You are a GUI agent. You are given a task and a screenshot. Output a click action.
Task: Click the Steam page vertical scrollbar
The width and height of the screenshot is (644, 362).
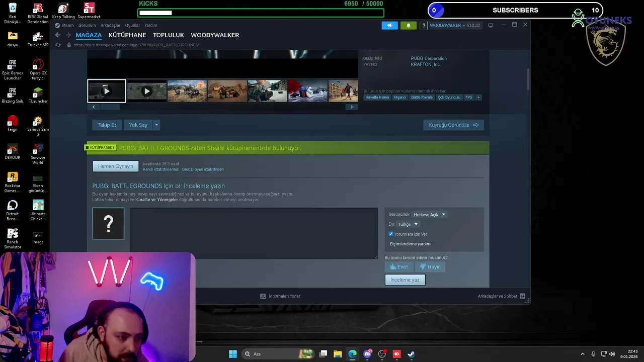pyautogui.click(x=528, y=79)
